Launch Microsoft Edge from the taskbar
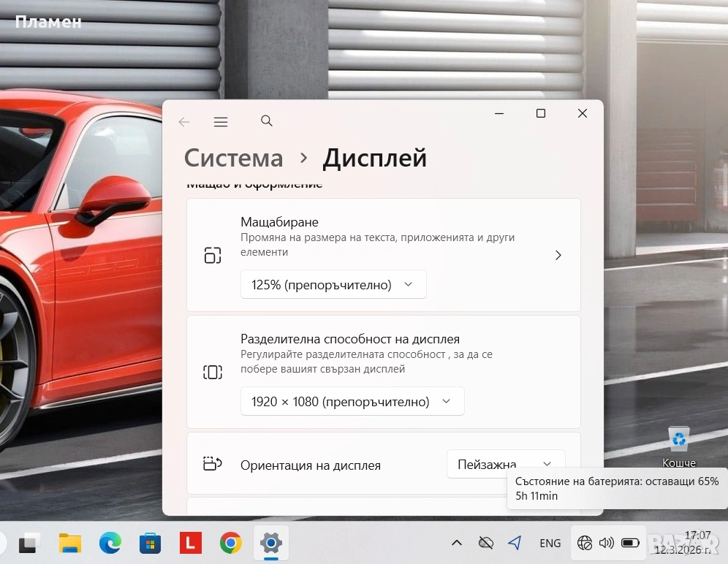The image size is (728, 564). [x=110, y=543]
